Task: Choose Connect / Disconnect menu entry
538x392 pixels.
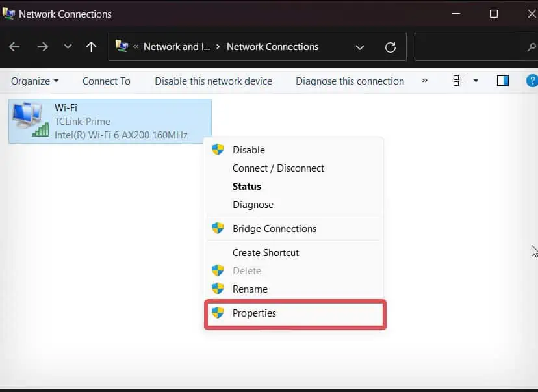Action: (294, 168)
